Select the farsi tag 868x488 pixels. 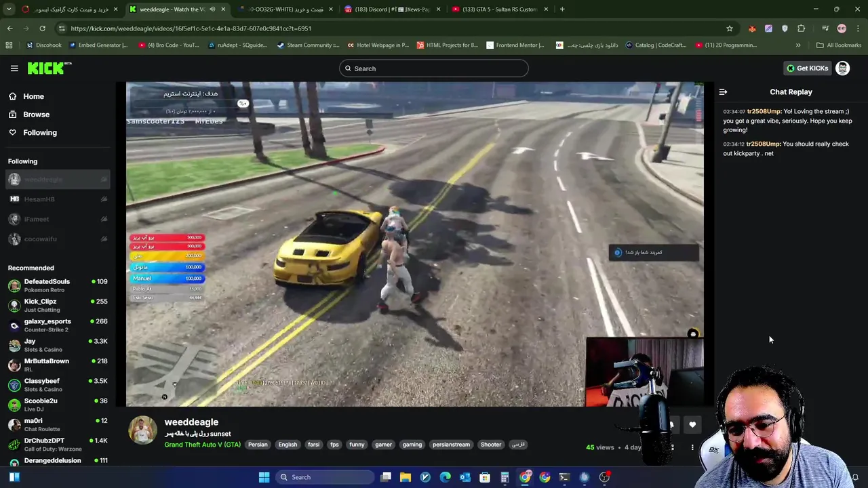tap(313, 445)
